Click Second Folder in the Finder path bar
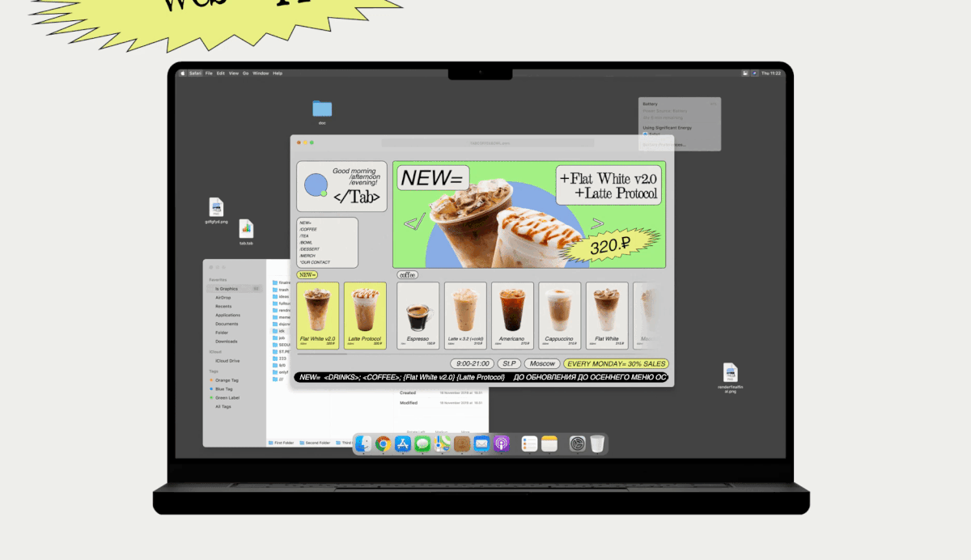 [315, 443]
